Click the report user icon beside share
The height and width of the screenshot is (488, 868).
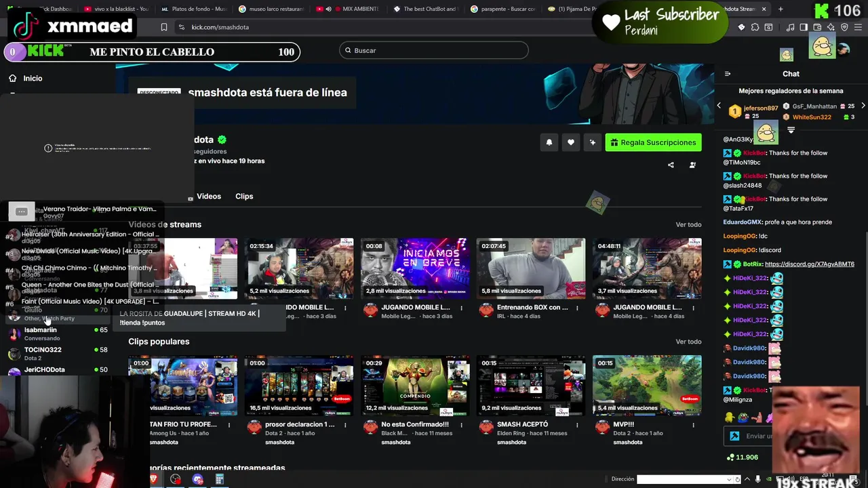point(692,165)
